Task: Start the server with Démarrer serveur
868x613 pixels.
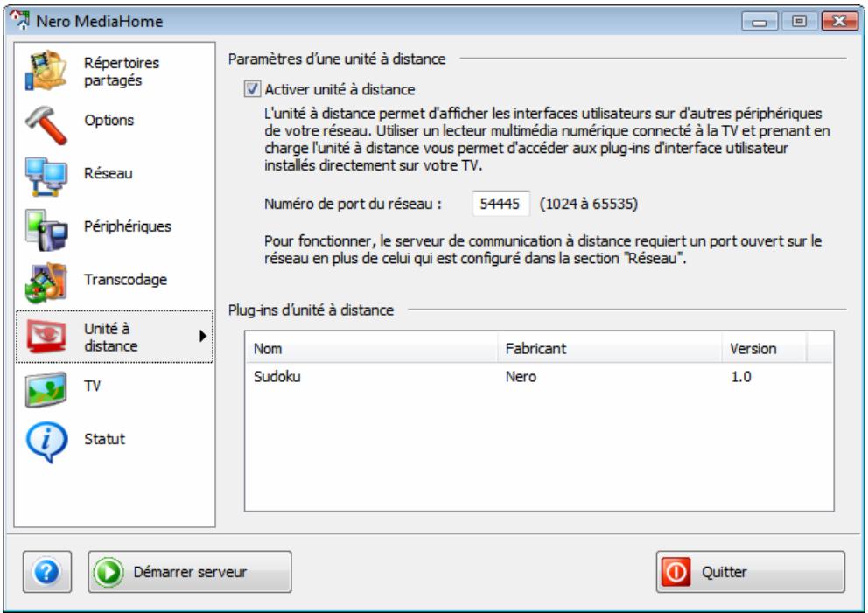Action: [189, 572]
